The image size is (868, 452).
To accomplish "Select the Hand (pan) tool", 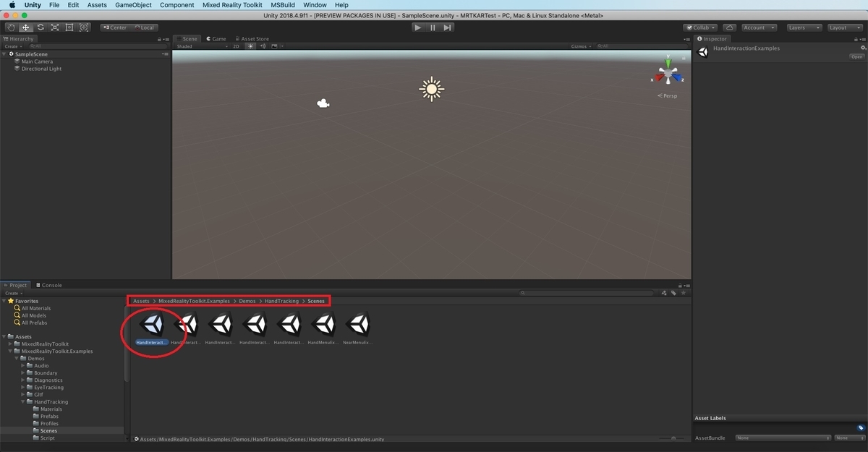I will pos(11,27).
